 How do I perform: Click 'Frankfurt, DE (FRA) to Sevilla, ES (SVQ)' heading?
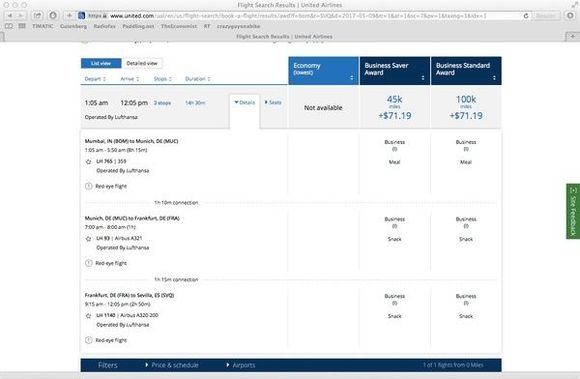pos(129,295)
